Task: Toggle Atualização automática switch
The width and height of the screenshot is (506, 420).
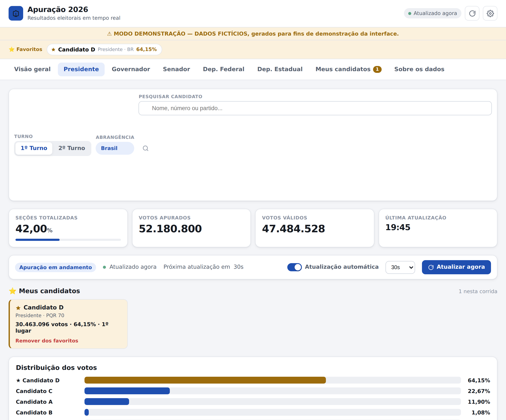Action: pos(294,267)
